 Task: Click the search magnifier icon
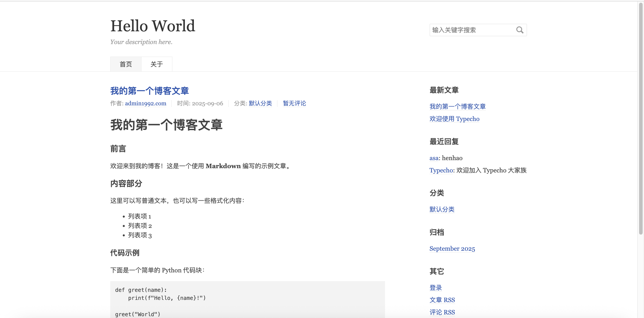point(520,30)
